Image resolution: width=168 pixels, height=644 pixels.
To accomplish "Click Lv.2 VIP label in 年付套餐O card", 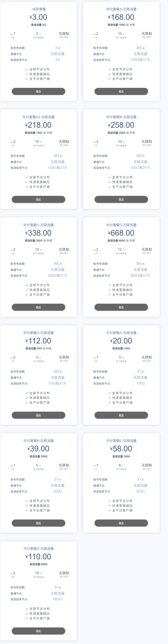I will click(x=13, y=359).
